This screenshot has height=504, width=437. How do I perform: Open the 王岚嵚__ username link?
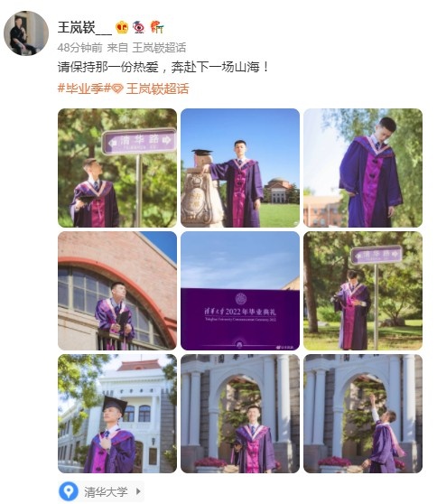pos(85,27)
